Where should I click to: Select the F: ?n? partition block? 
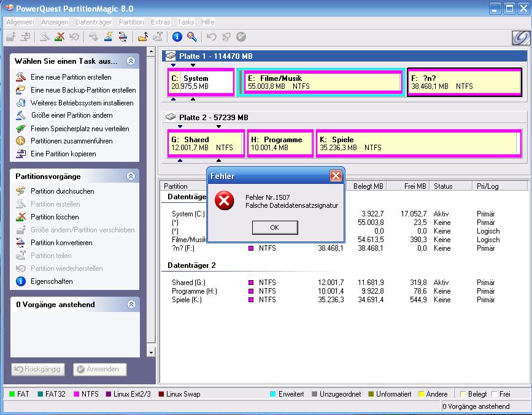point(464,82)
